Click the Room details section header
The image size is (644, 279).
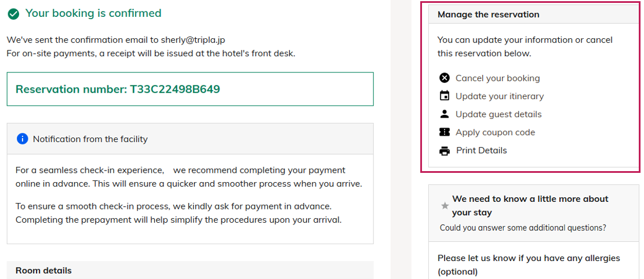tap(44, 270)
